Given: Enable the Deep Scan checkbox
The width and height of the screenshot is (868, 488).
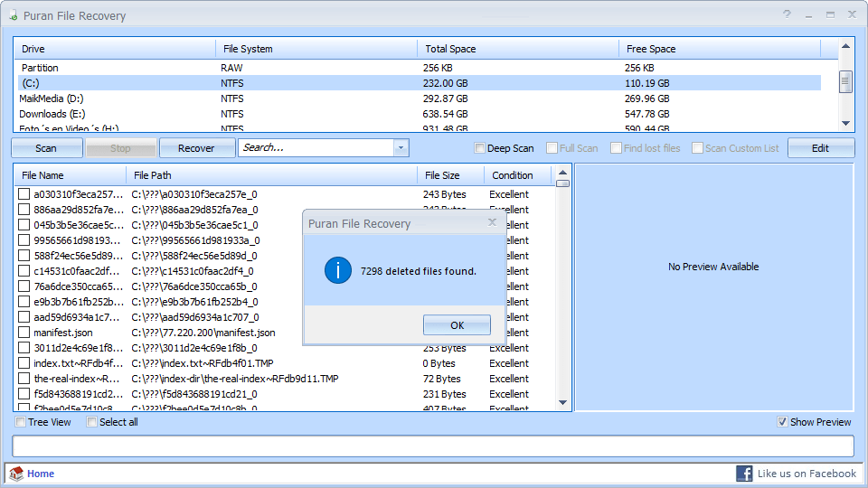Looking at the screenshot, I should (x=479, y=147).
